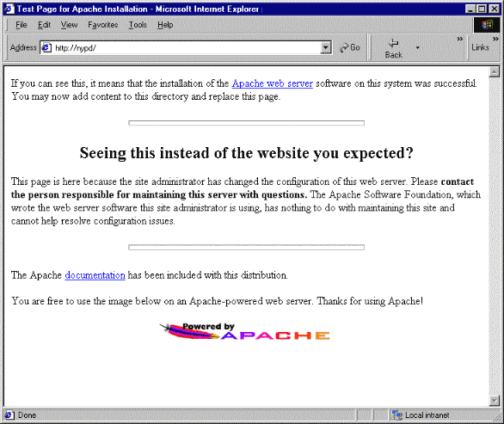Close the Internet Explorer window

coord(494,9)
